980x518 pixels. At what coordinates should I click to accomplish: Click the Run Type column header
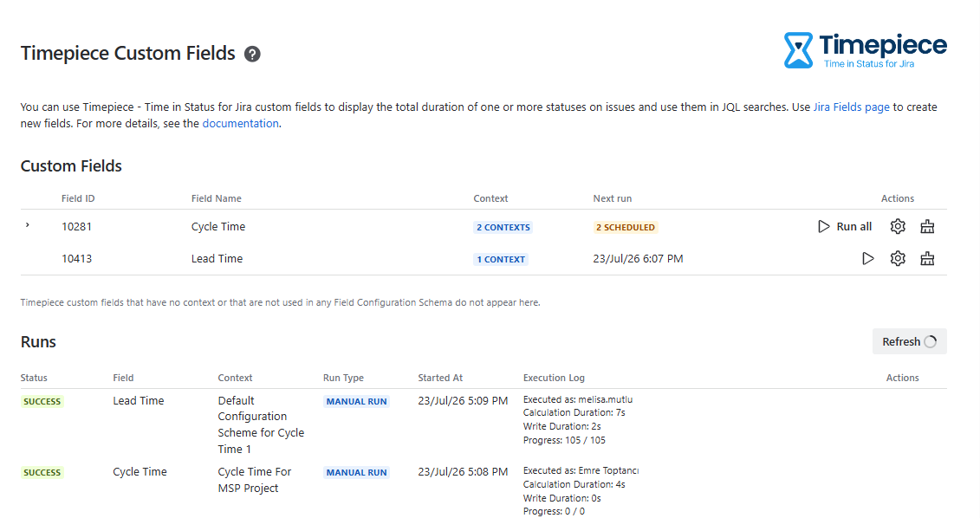343,378
